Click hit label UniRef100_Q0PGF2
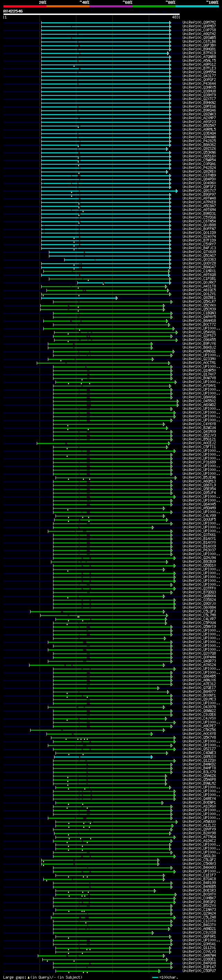This screenshot has height=980, width=222. 199,80
